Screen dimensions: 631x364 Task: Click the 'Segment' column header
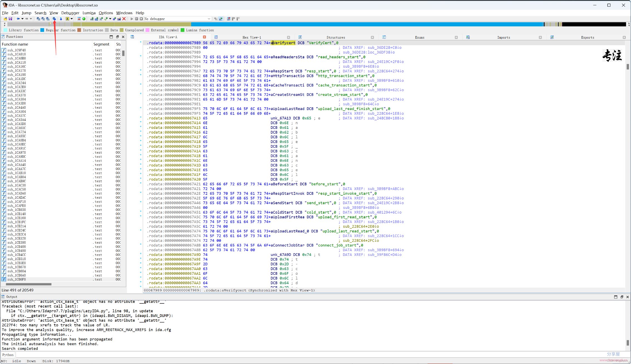[x=103, y=44]
